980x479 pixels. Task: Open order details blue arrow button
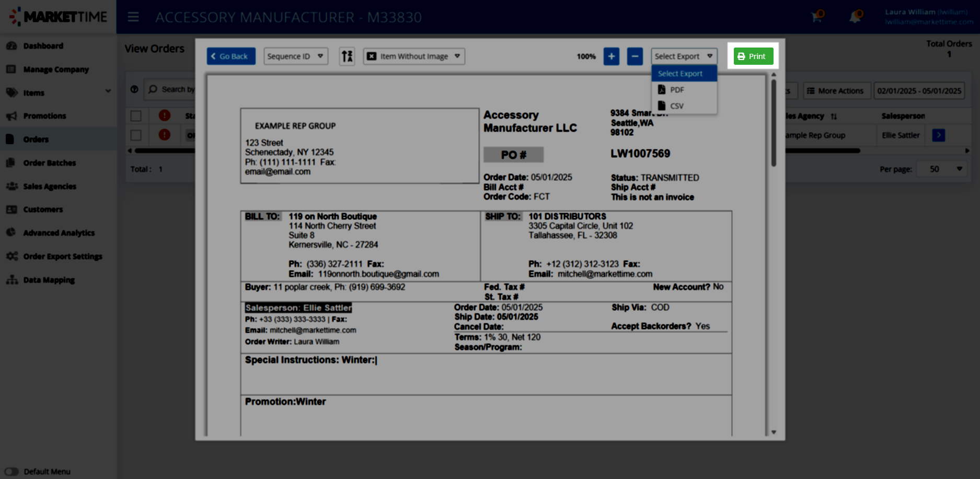click(939, 135)
